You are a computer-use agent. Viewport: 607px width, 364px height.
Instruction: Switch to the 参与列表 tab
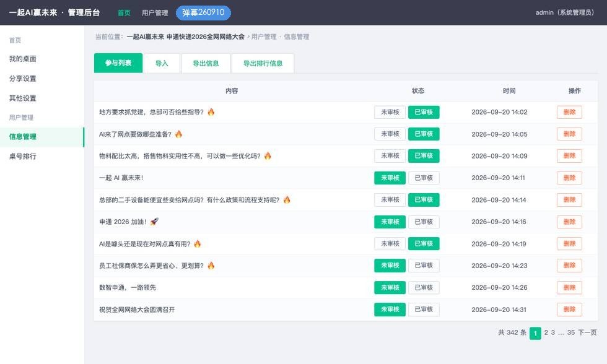118,63
